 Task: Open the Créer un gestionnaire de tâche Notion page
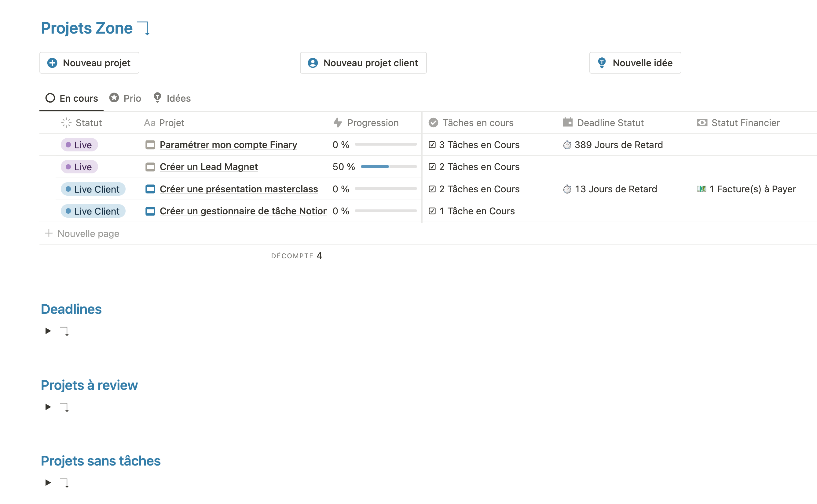point(243,211)
